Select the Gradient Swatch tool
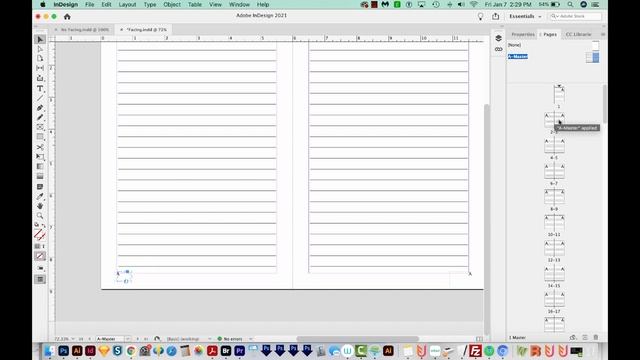Screen dimensions: 640x360 click(40, 167)
